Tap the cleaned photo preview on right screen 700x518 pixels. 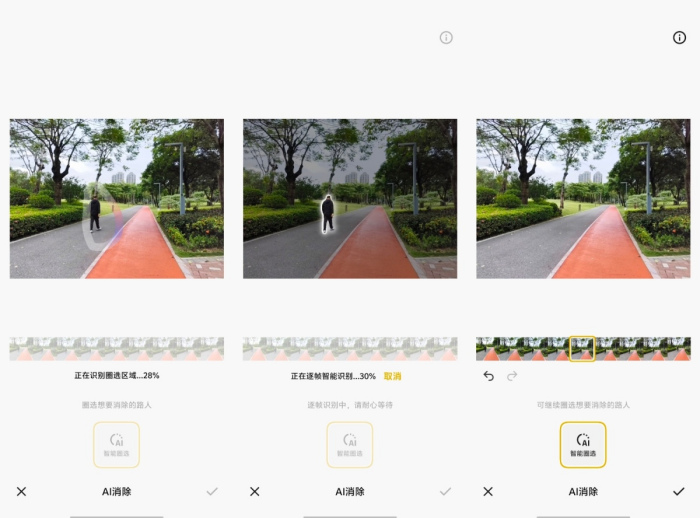(x=583, y=198)
